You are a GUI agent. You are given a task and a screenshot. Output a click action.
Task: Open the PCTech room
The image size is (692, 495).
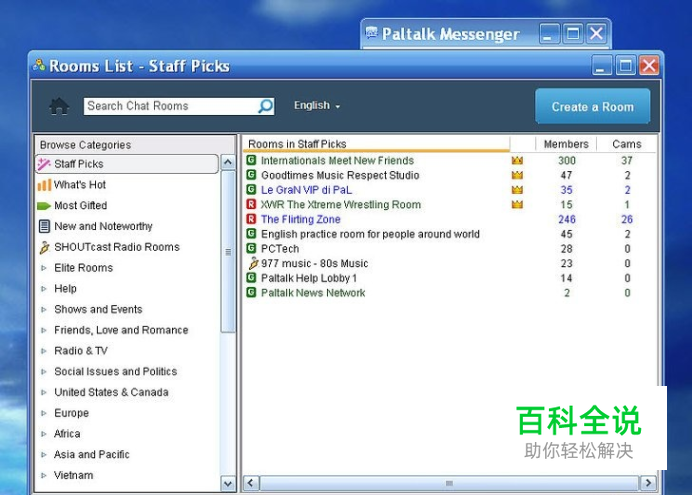click(x=280, y=249)
